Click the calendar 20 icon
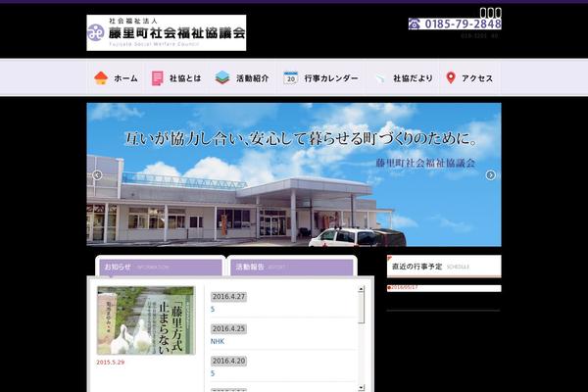The image size is (588, 392). pos(291,78)
